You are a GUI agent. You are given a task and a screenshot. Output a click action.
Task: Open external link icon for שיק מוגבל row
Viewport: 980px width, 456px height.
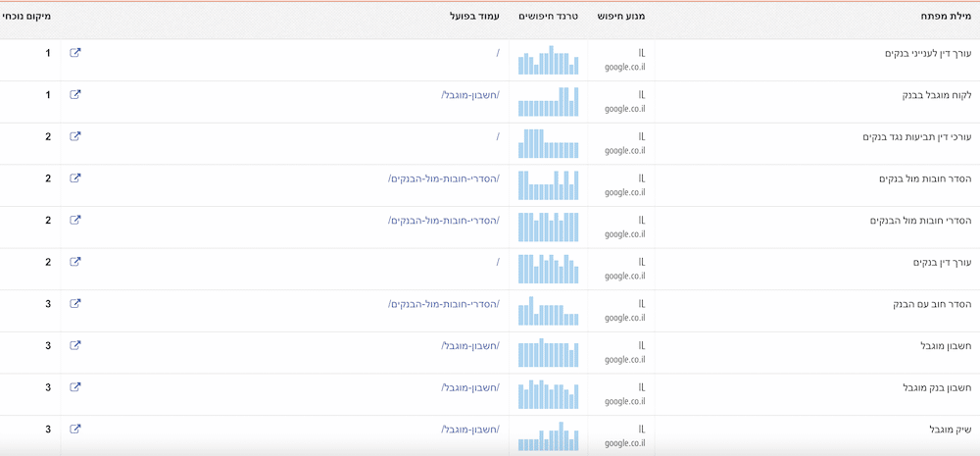(75, 429)
